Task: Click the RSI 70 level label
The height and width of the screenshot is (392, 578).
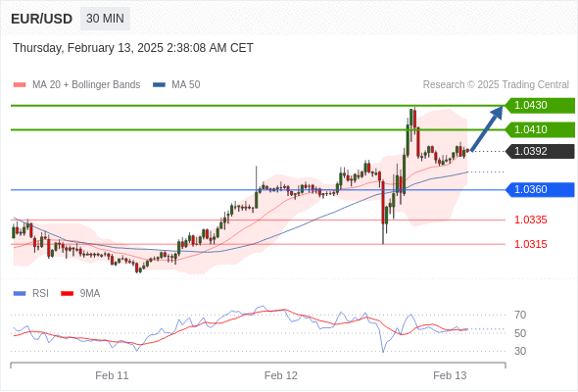Action: click(x=520, y=315)
